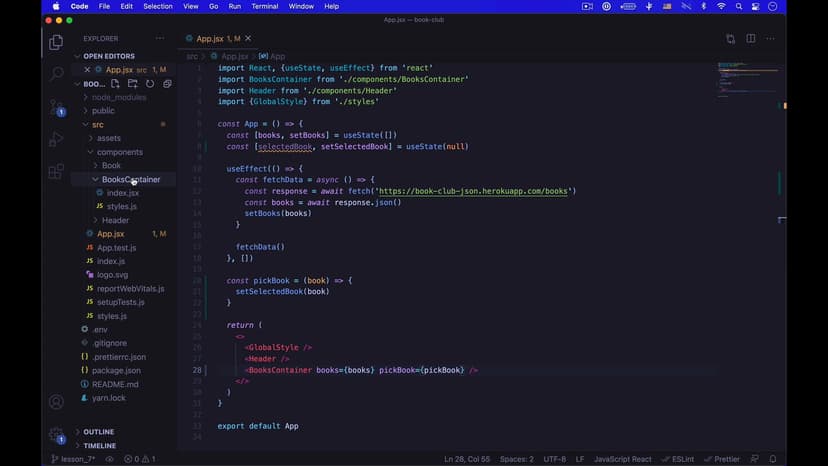
Task: Open the Search view in activity bar
Action: point(56,74)
